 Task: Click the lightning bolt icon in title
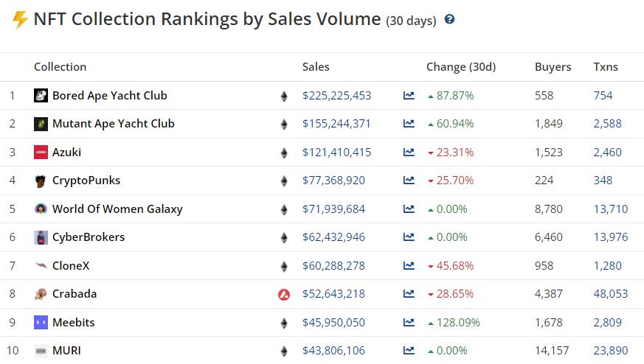(x=20, y=19)
